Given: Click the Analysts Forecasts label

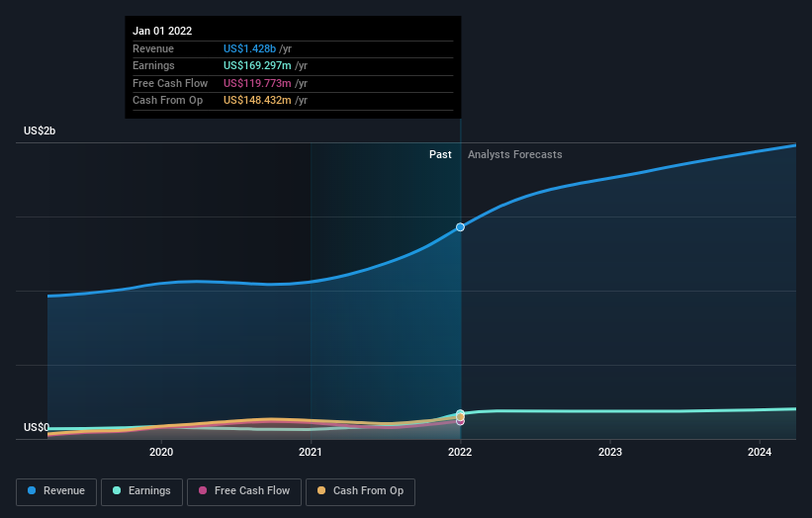Looking at the screenshot, I should [x=514, y=154].
